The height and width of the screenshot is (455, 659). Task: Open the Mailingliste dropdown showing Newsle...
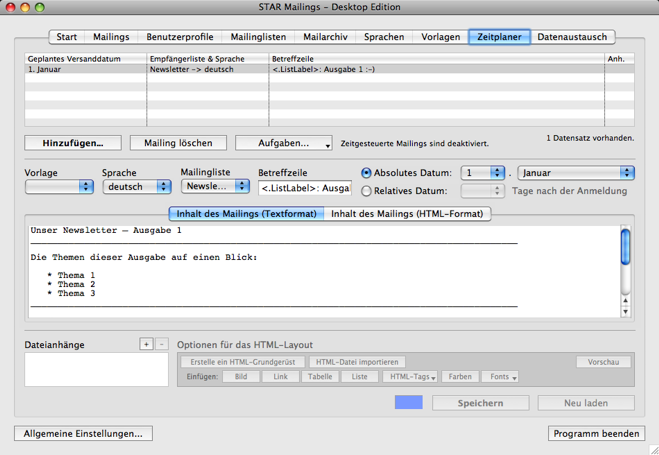pos(215,186)
